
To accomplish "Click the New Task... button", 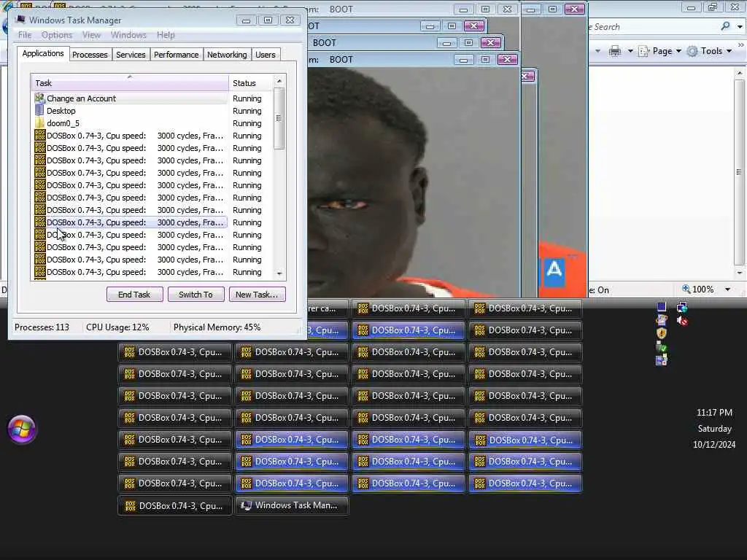I will (257, 295).
